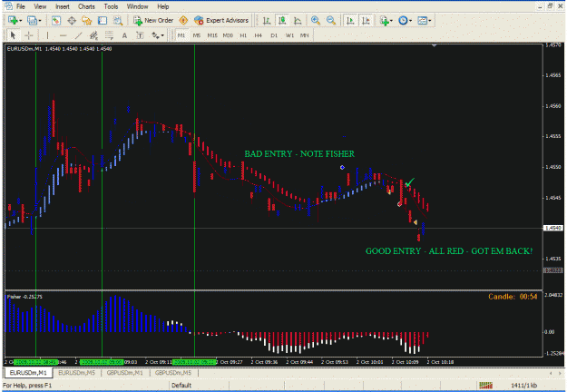Screen dimensions: 567x392
Task: Switch to the GBPUSDm,M1 chart tab
Action: pyautogui.click(x=125, y=372)
